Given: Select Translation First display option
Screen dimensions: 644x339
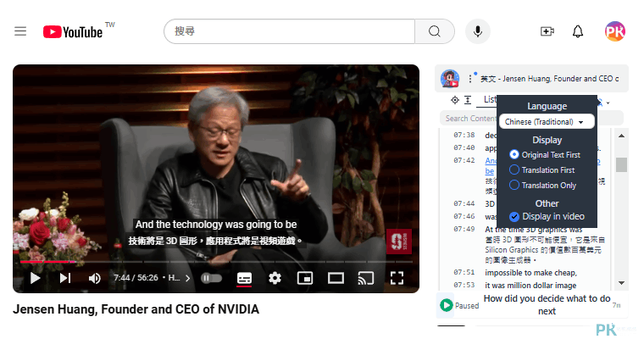Looking at the screenshot, I should tap(541, 170).
